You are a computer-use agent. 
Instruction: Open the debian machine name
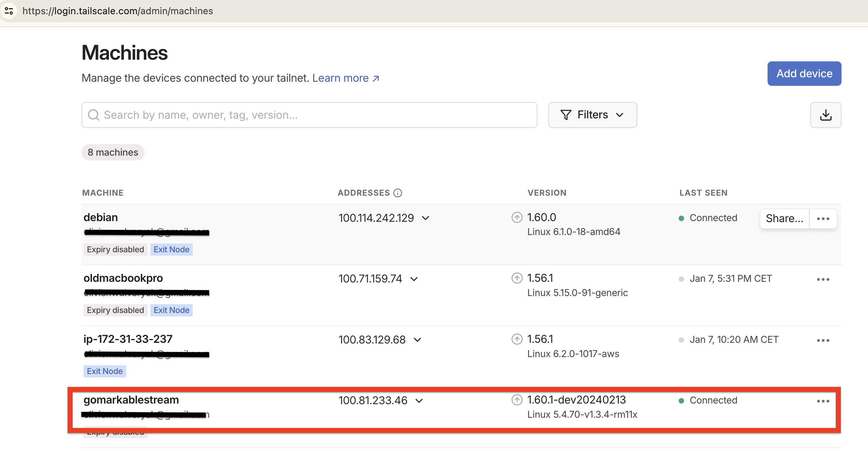pyautogui.click(x=101, y=217)
